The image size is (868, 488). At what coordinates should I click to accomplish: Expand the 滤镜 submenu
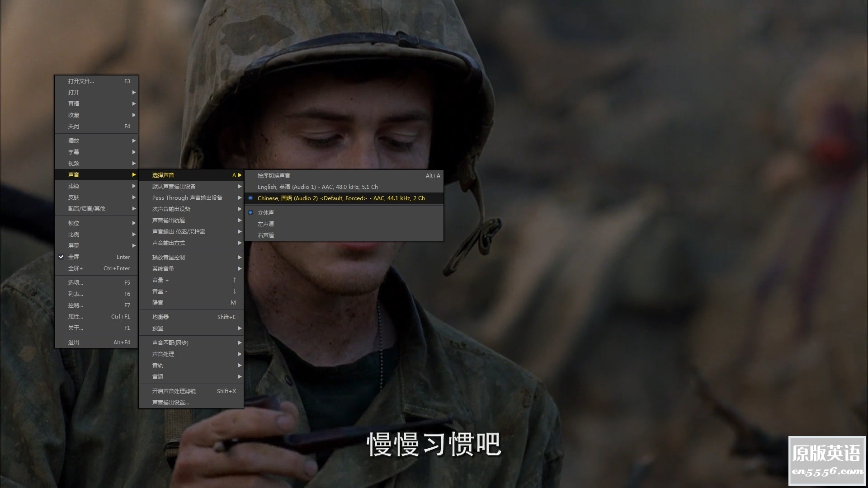tap(96, 186)
